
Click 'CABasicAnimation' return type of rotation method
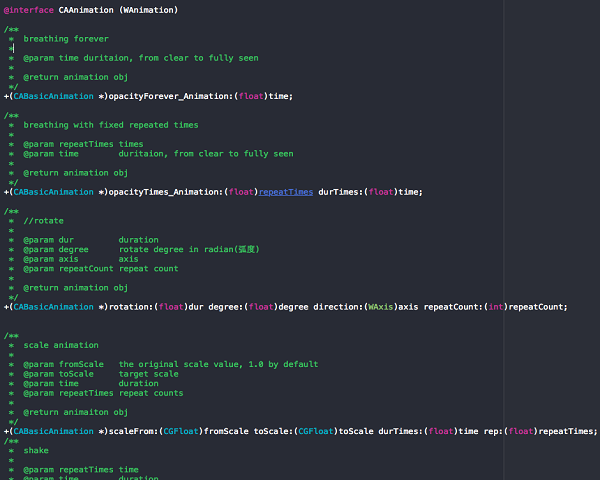pos(54,307)
